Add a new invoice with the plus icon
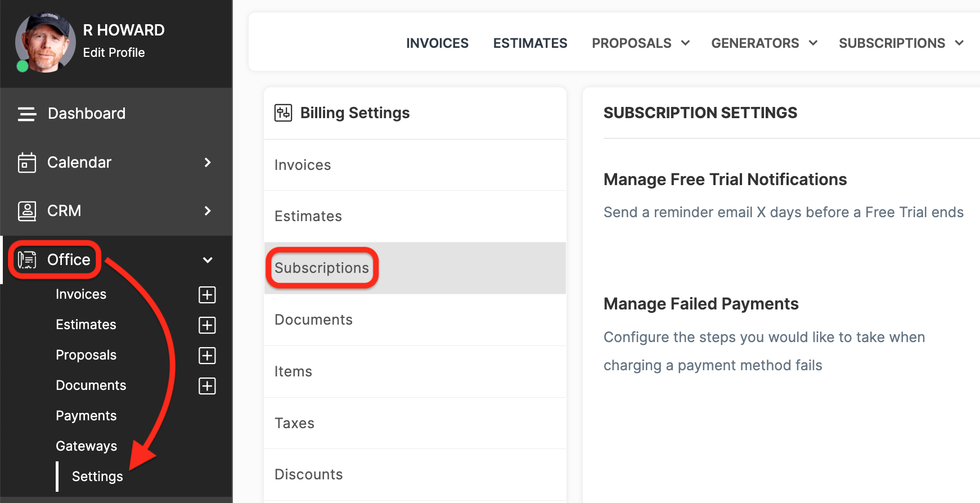The image size is (980, 503). click(208, 295)
